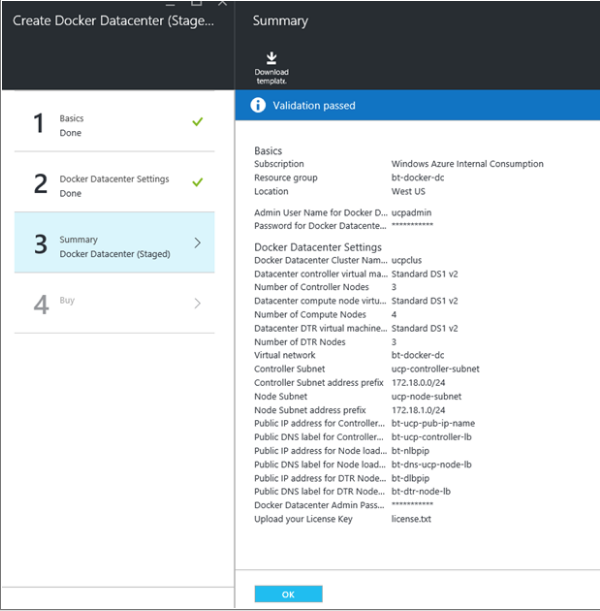Screen dimensions: 600x611
Task: Click the license.txt value
Action: 410,520
